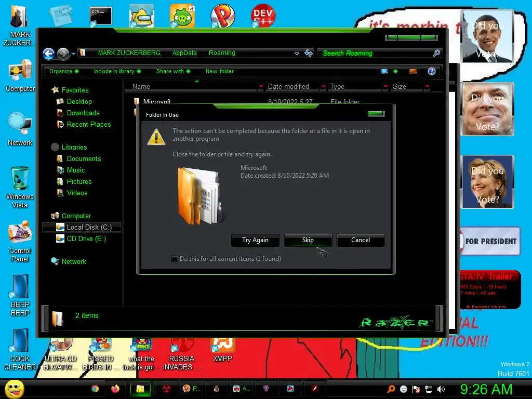Open the Name column filter dropdown arrow

[261, 87]
